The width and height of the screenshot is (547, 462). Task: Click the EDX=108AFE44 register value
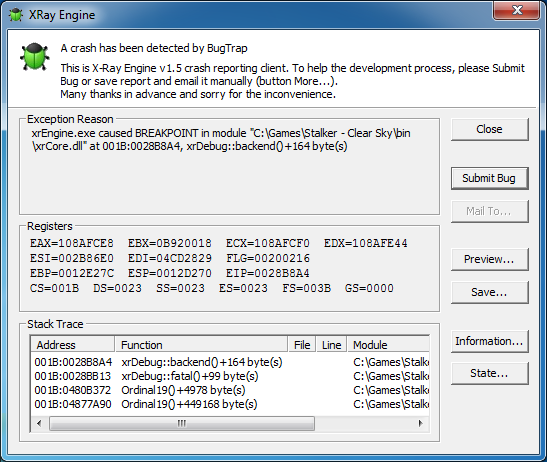366,243
